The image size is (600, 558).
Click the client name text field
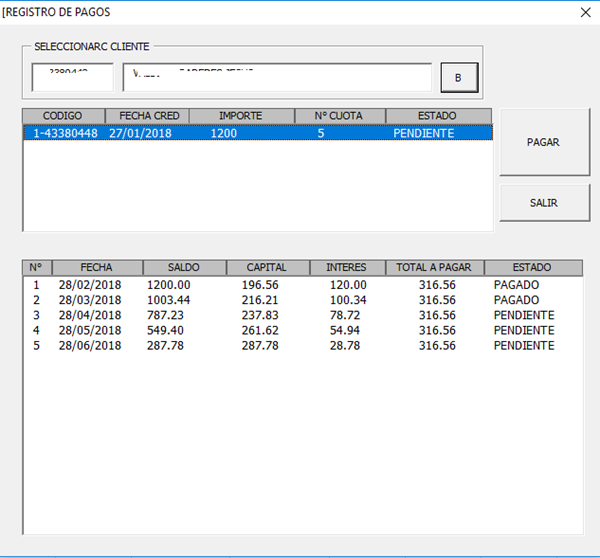point(277,77)
